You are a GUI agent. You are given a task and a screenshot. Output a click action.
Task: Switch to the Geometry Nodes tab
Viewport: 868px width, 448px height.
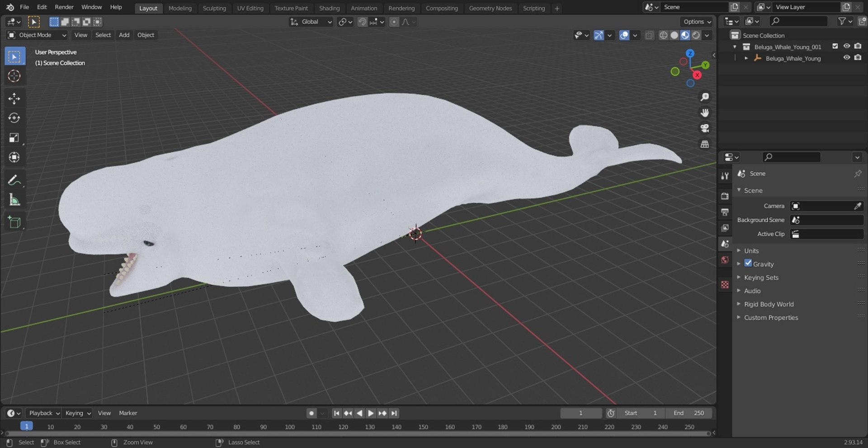point(491,8)
